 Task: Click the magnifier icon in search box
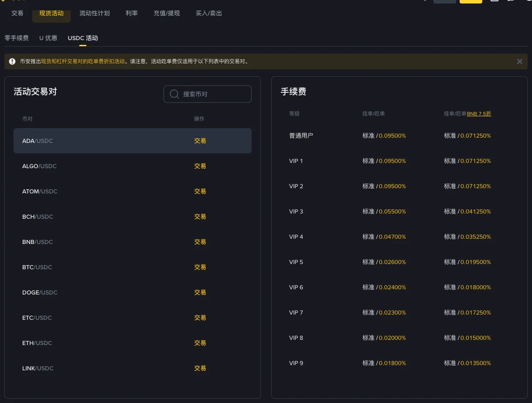click(x=174, y=94)
